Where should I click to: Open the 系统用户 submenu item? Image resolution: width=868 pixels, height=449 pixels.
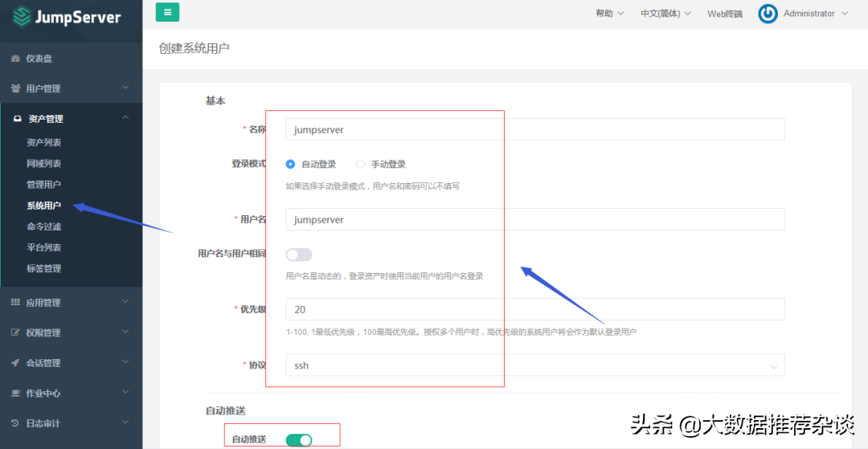(x=44, y=206)
